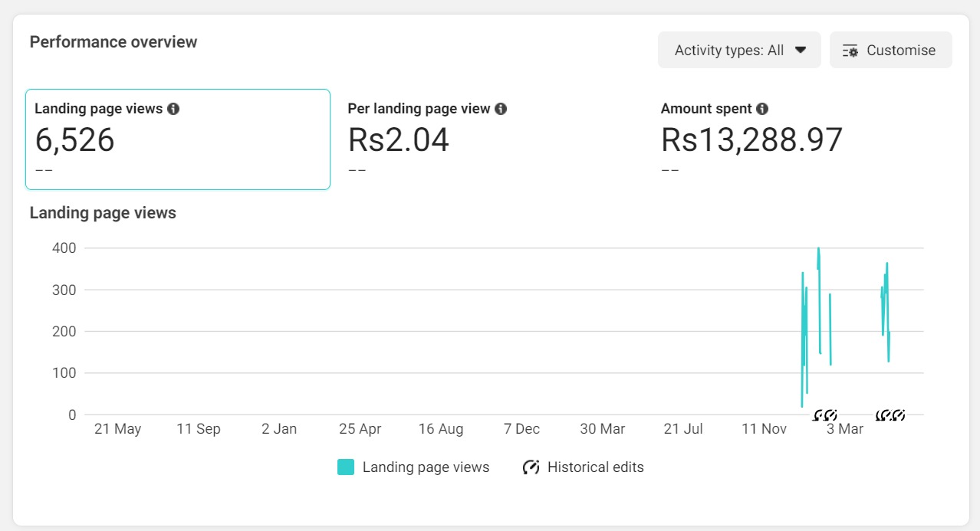The width and height of the screenshot is (980, 531).
Task: Click the teal Landing page views legend swatch
Action: pyautogui.click(x=346, y=467)
